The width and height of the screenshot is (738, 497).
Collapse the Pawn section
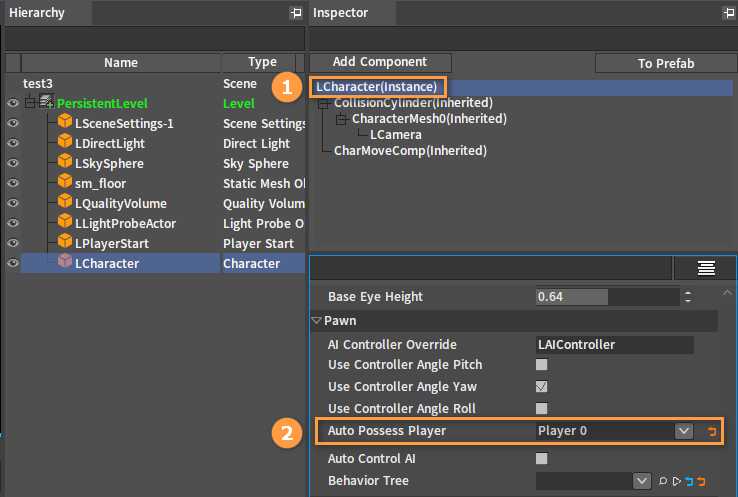pos(317,321)
